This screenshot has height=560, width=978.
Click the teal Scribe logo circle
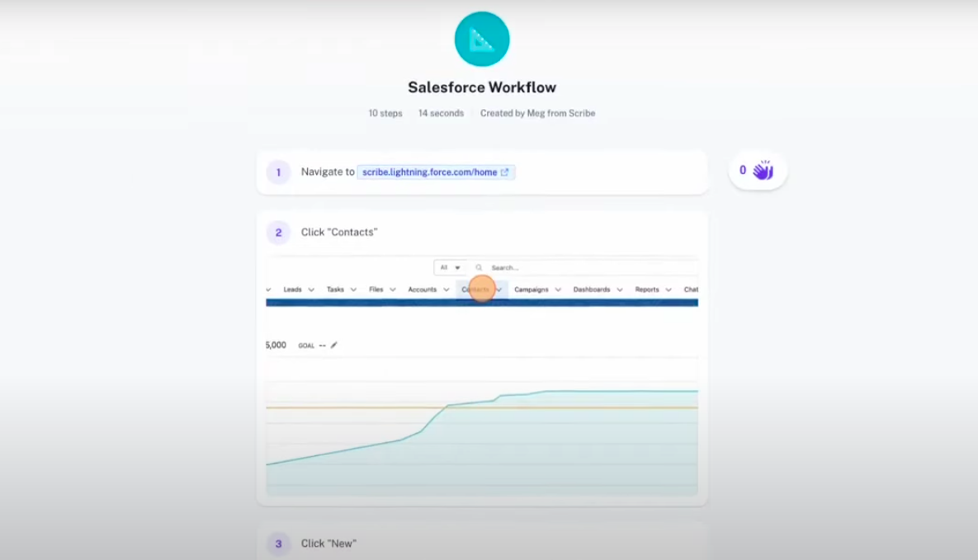click(x=481, y=40)
